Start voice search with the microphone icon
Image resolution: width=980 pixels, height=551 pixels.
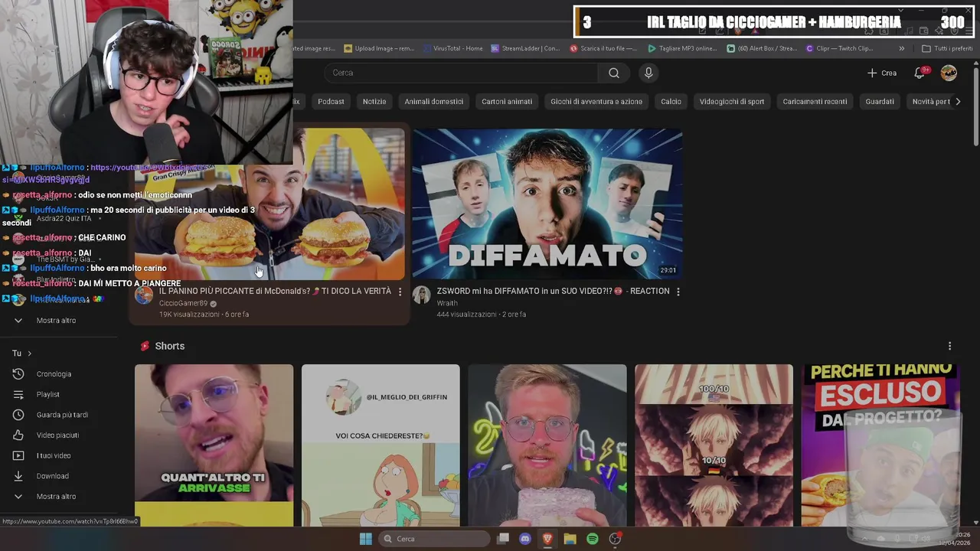click(648, 73)
